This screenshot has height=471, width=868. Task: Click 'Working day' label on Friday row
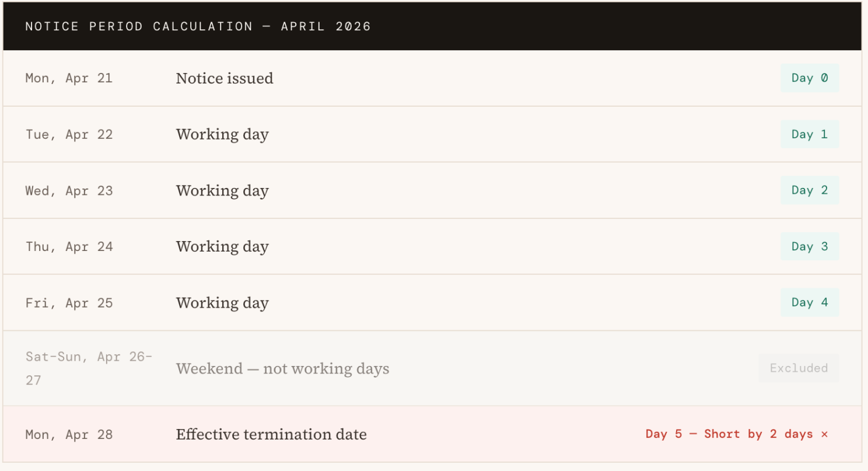222,303
